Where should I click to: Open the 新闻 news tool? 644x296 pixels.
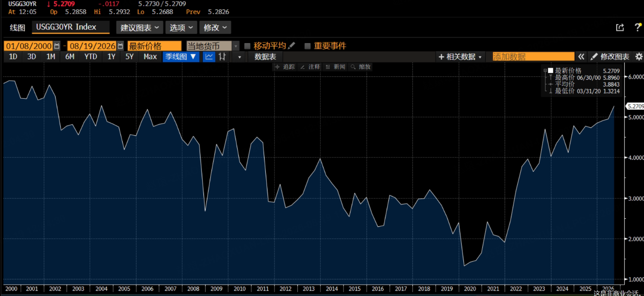(x=335, y=67)
